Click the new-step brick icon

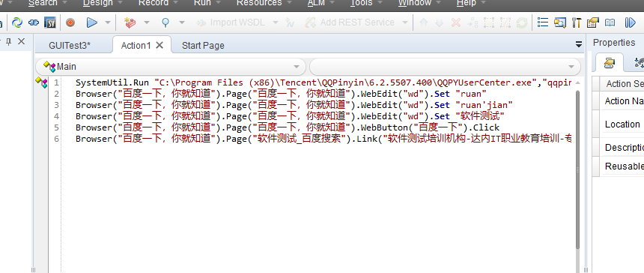click(x=130, y=22)
